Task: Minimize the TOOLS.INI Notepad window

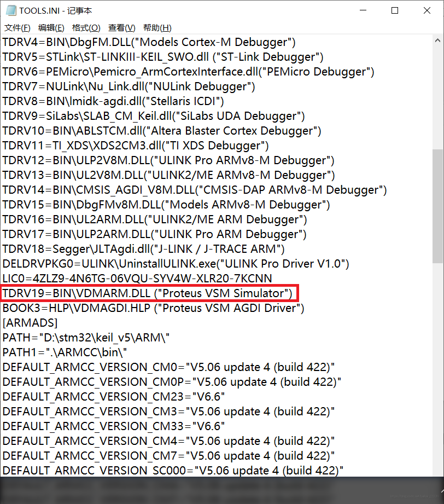Action: pos(363,10)
